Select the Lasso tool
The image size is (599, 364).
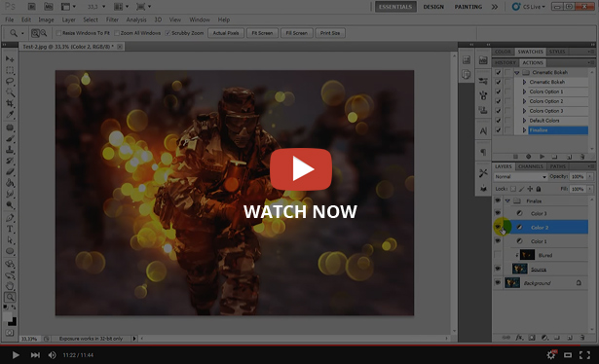coord(10,82)
